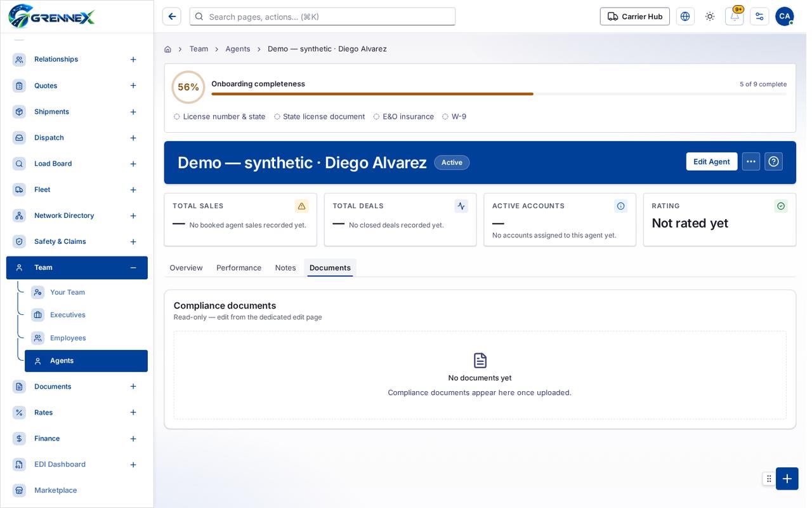Click the Grennex logo
The height and width of the screenshot is (508, 812).
click(51, 16)
